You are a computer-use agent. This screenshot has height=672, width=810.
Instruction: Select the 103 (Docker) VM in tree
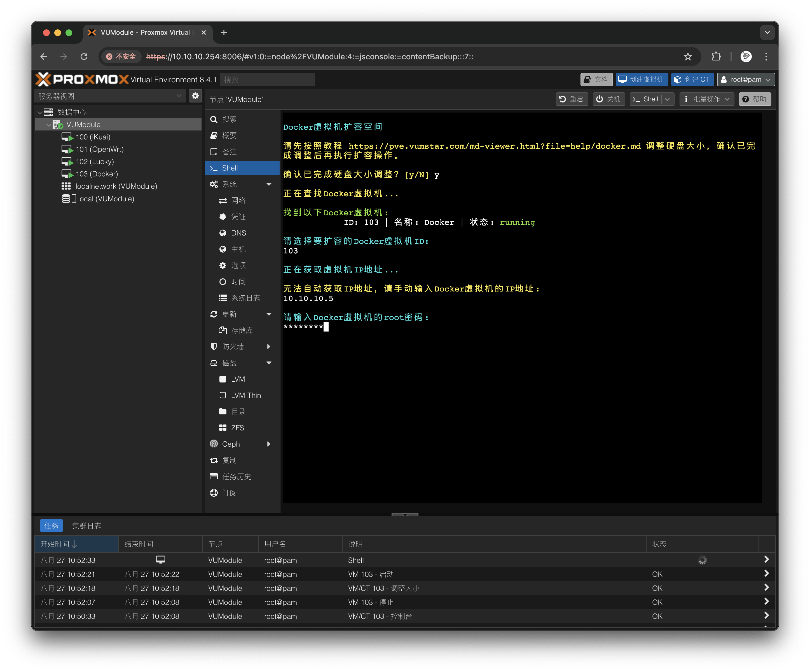tap(97, 174)
